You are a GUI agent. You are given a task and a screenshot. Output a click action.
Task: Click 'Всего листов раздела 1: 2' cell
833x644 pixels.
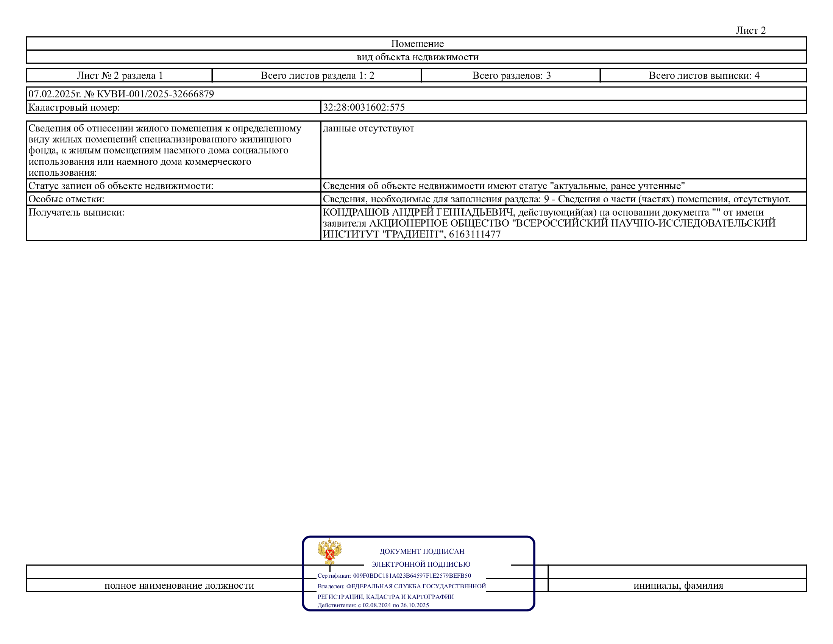click(317, 75)
